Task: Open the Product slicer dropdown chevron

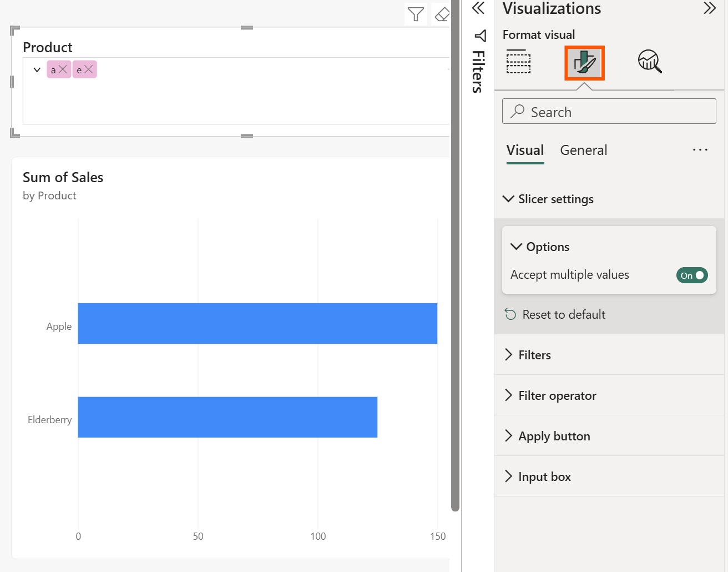Action: pyautogui.click(x=37, y=69)
